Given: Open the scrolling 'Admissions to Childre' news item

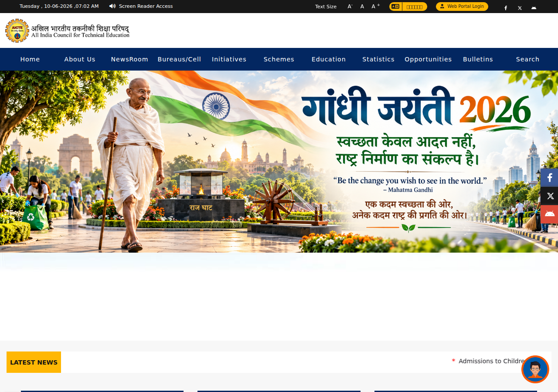Looking at the screenshot, I should pos(492,361).
